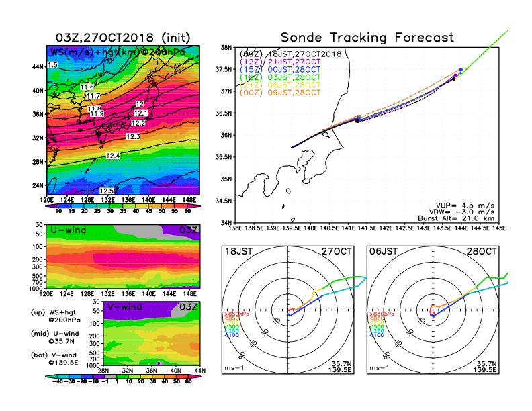Click the burst point square markers near 141.25E
532x411 pixels.
(357, 119)
